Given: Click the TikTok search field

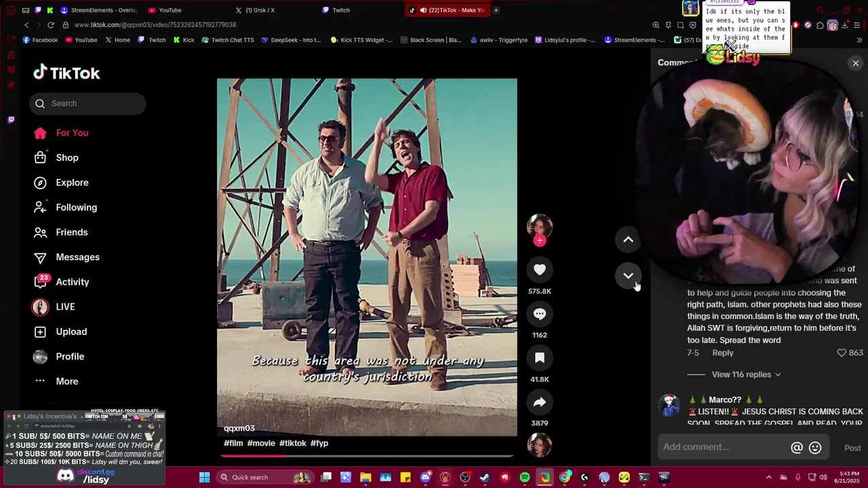Looking at the screenshot, I should click(x=87, y=103).
